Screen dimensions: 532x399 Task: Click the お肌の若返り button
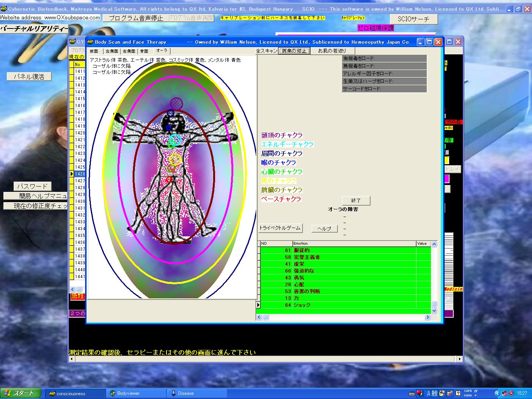pos(332,51)
